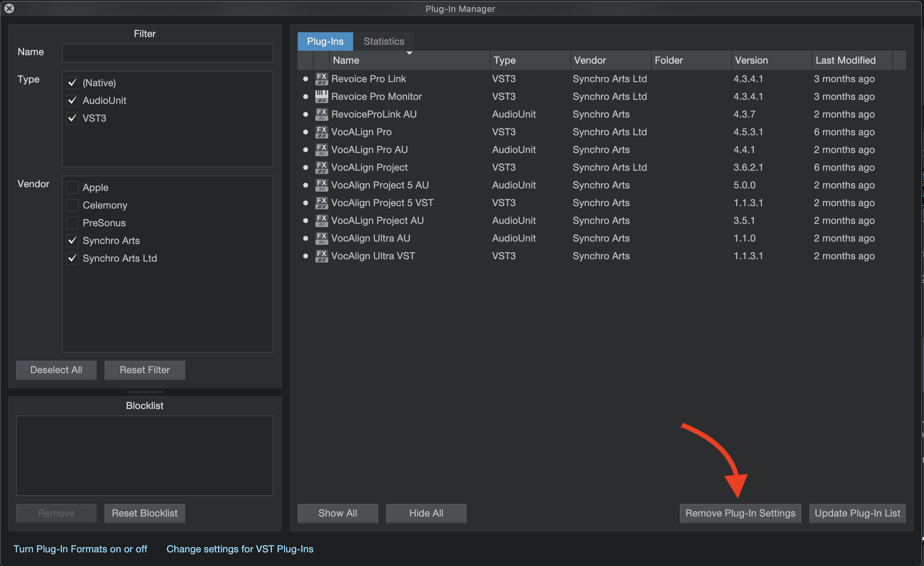Click the Show All button
This screenshot has height=566, width=924.
click(x=338, y=513)
